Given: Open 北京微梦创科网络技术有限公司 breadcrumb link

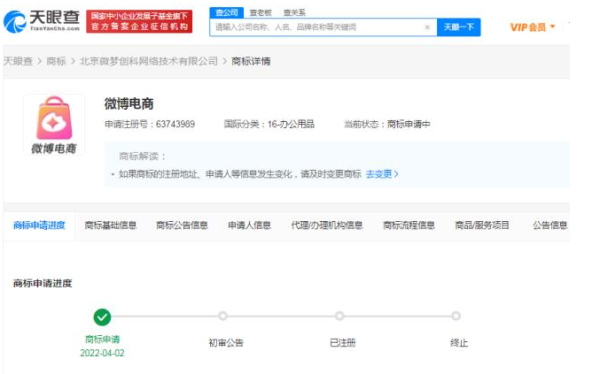Looking at the screenshot, I should click(x=148, y=61).
